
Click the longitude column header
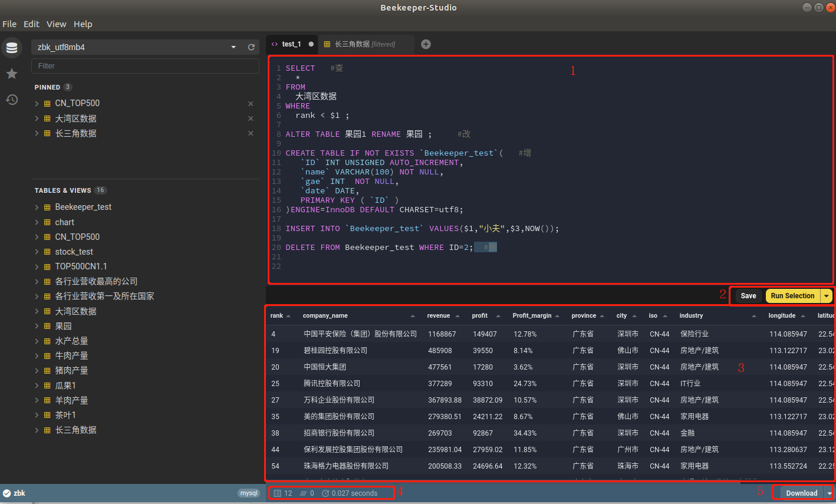(x=782, y=316)
